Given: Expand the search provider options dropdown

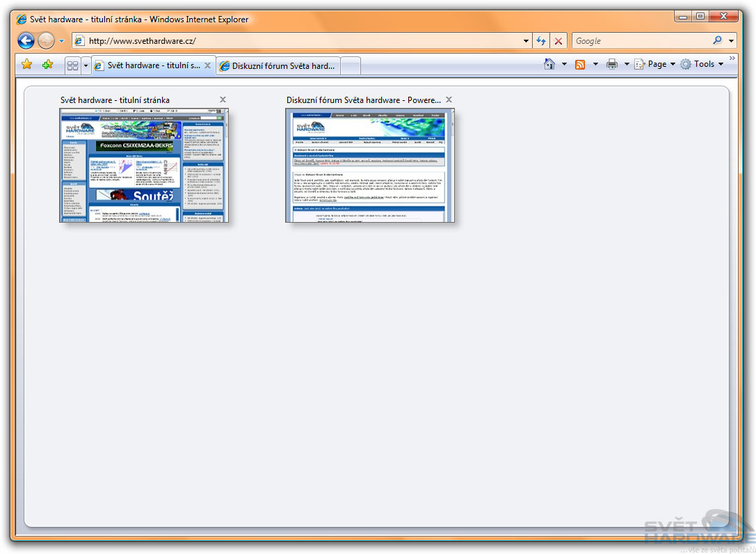Looking at the screenshot, I should (732, 41).
